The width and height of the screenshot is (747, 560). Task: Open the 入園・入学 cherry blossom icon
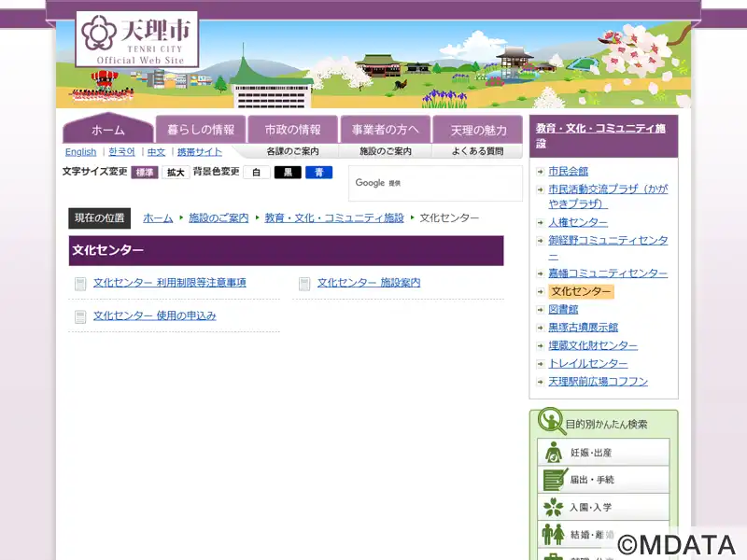click(554, 507)
